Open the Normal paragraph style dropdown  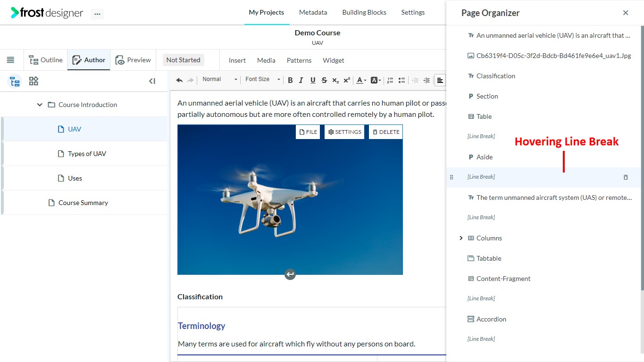(219, 79)
